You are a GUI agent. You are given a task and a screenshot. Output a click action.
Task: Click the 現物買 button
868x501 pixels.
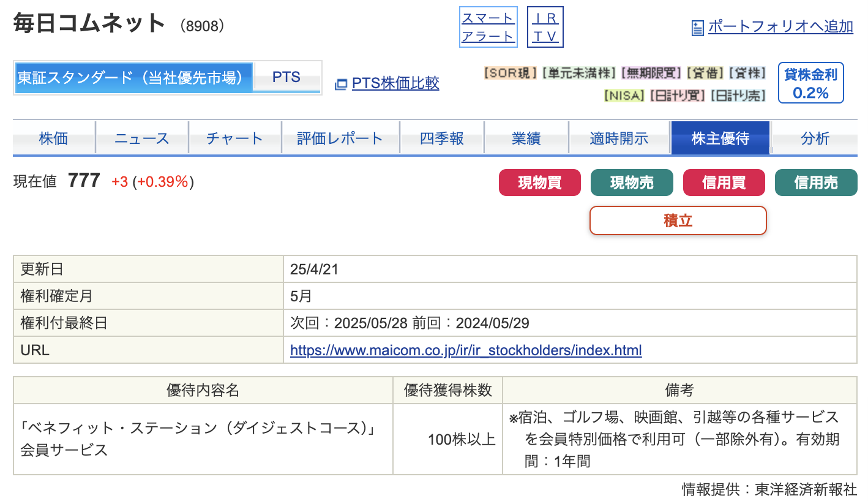540,183
